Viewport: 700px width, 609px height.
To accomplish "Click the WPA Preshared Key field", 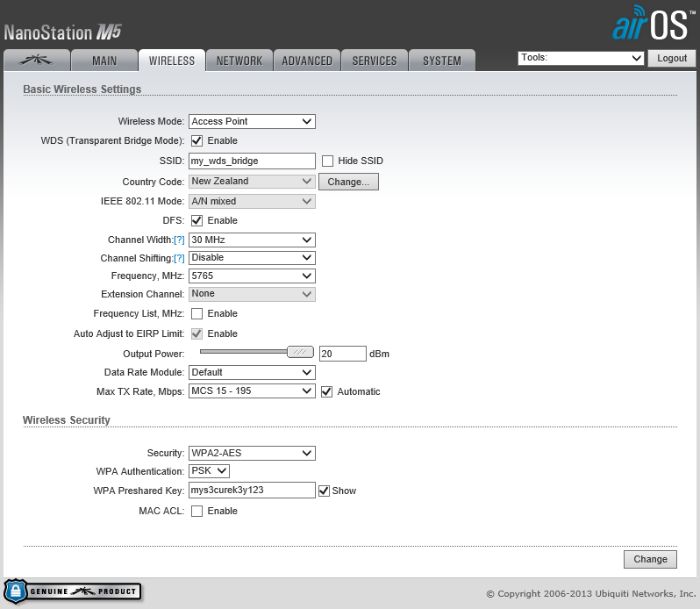I will pos(252,490).
